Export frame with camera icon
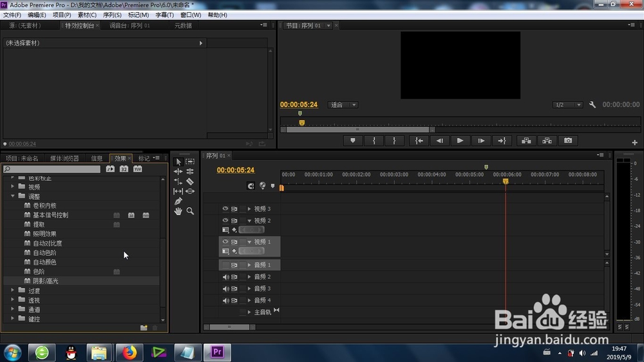644x362 pixels. point(568,140)
